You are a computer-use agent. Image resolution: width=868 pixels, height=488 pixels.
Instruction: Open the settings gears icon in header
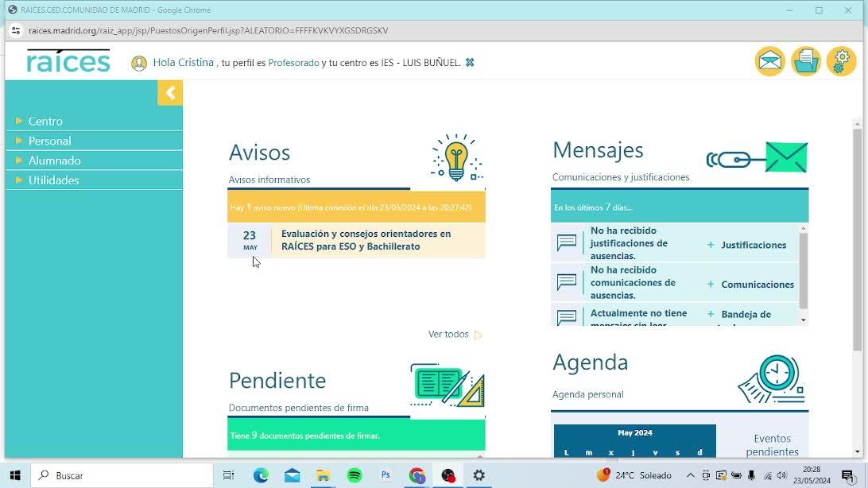pos(841,61)
